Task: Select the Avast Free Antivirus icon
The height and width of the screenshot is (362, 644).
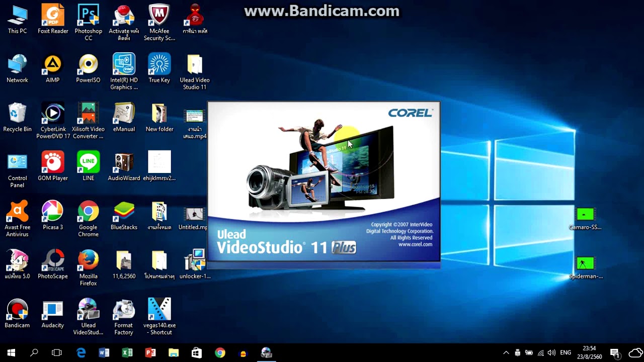Action: click(x=17, y=219)
